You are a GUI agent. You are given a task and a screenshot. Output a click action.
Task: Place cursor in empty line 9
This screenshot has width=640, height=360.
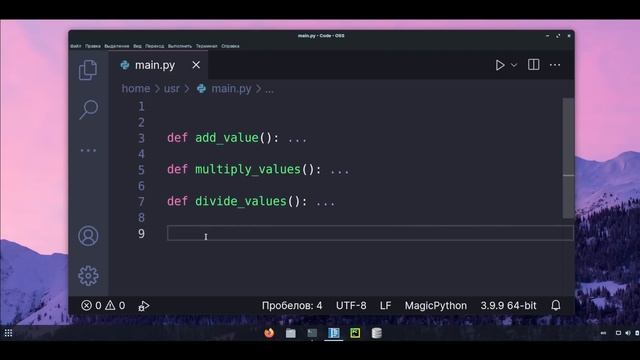[370, 233]
